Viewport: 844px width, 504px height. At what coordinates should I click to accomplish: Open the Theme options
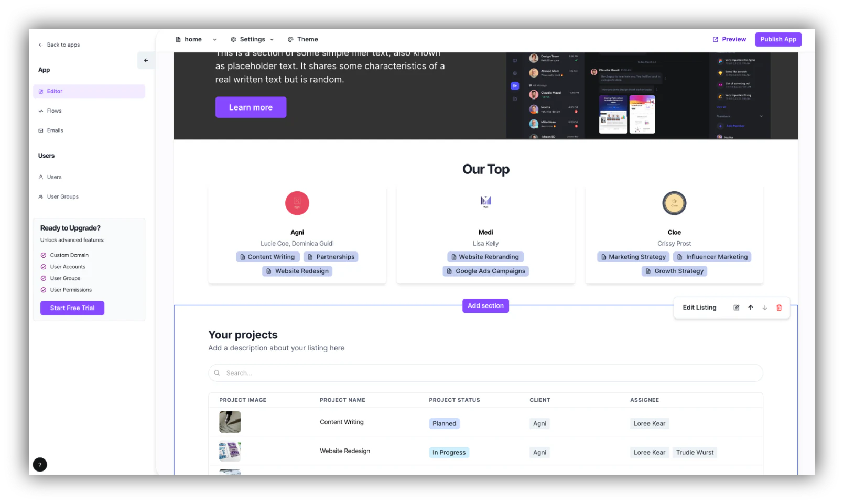(x=302, y=39)
